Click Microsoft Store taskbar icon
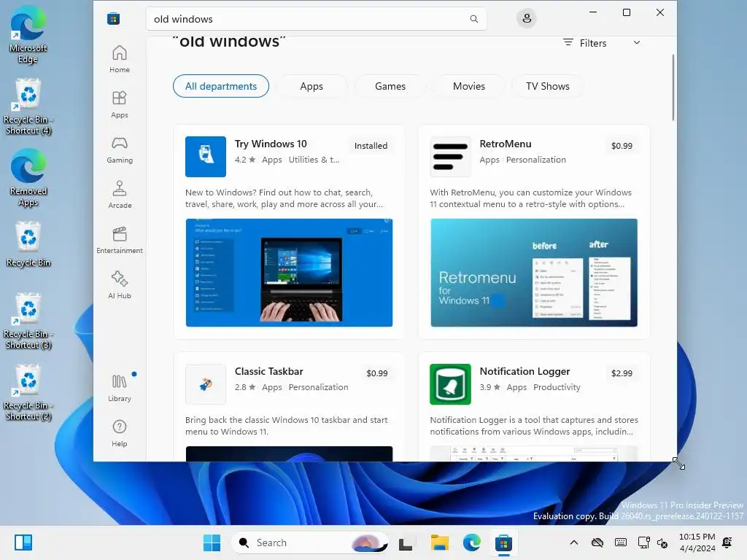 pos(503,542)
